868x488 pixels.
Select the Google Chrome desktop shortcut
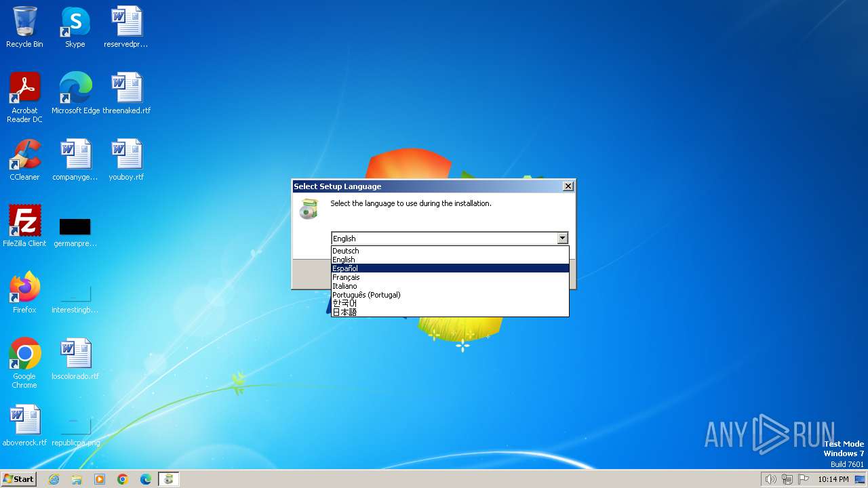24,363
